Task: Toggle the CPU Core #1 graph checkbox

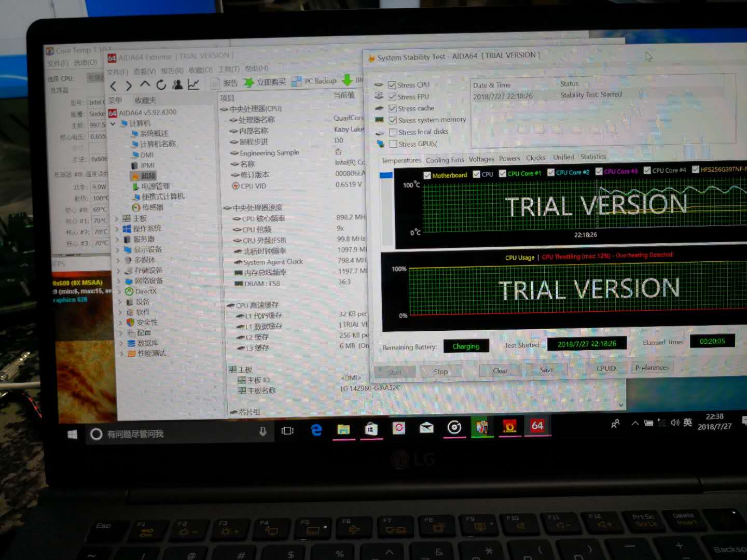Action: point(502,174)
